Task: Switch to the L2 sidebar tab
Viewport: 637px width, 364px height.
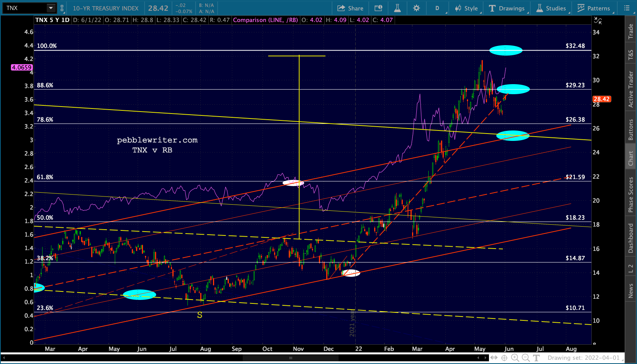Action: point(631,269)
